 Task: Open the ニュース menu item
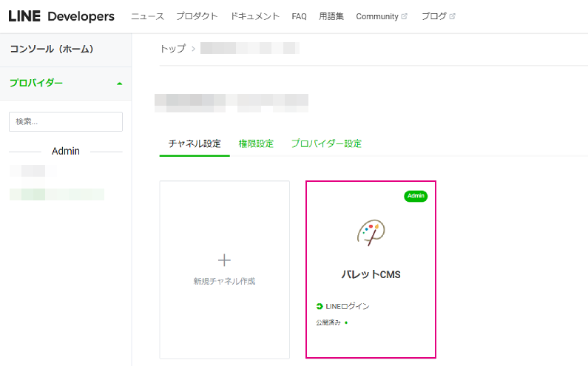tap(147, 16)
